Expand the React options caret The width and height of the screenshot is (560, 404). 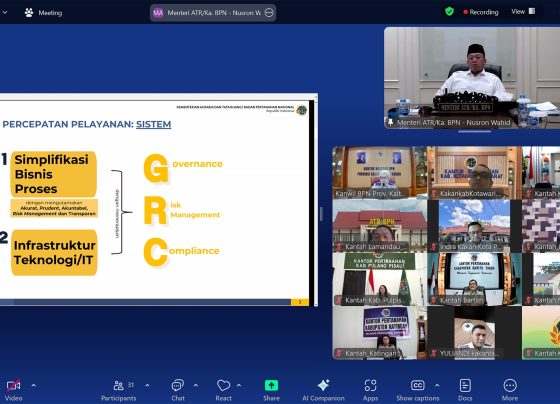pyautogui.click(x=239, y=385)
